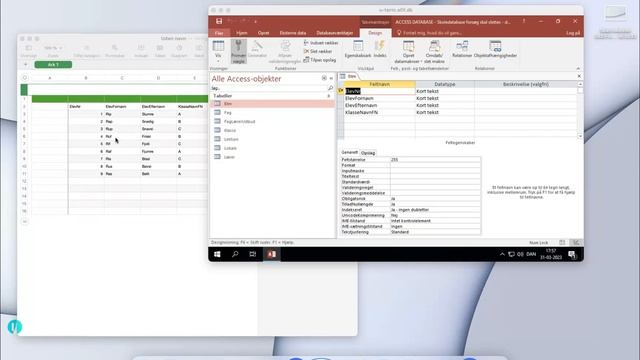This screenshot has width=640, height=360.
Task: Click the navigation pane search field
Action: (269, 88)
